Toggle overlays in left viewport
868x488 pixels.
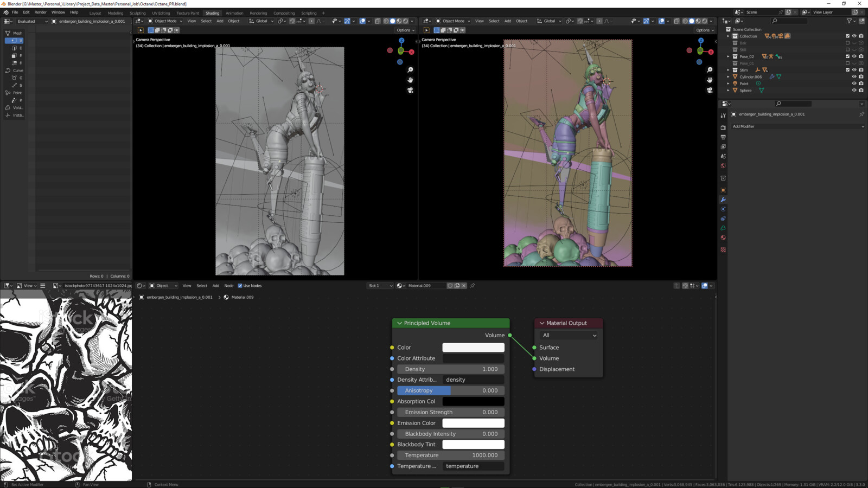click(362, 21)
